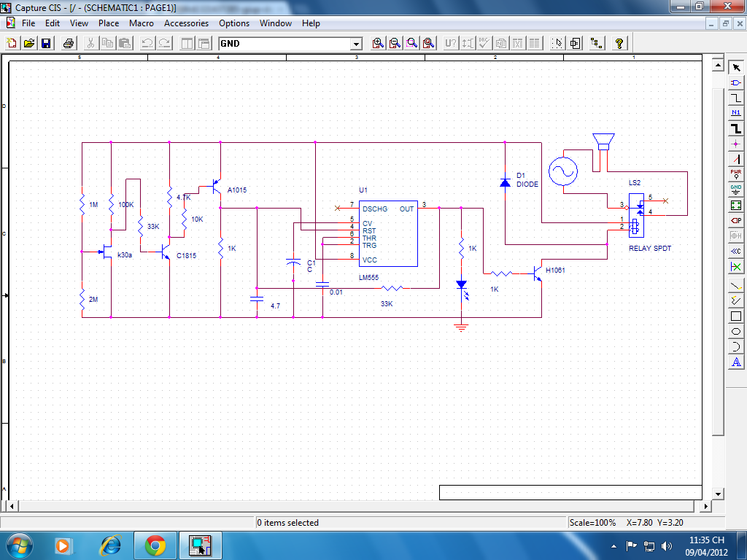
Task: Toggle the snap to grid button
Action: 558,43
